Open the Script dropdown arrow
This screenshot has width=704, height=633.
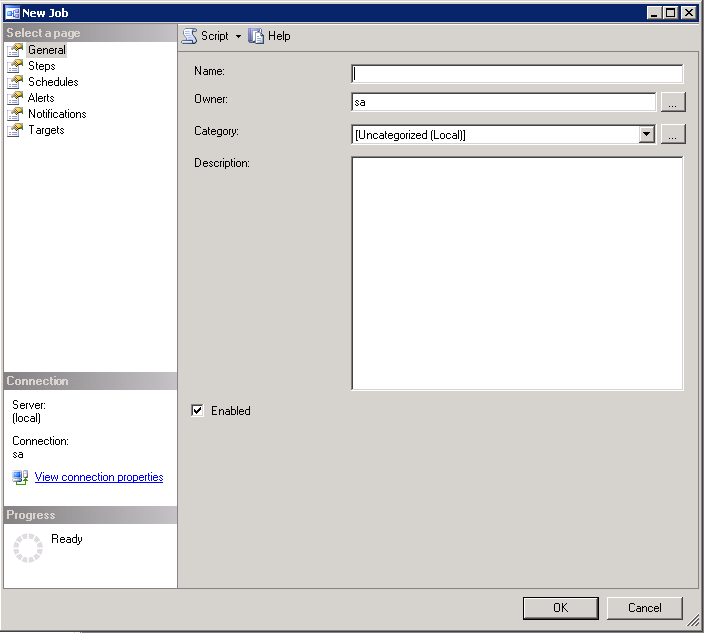238,36
